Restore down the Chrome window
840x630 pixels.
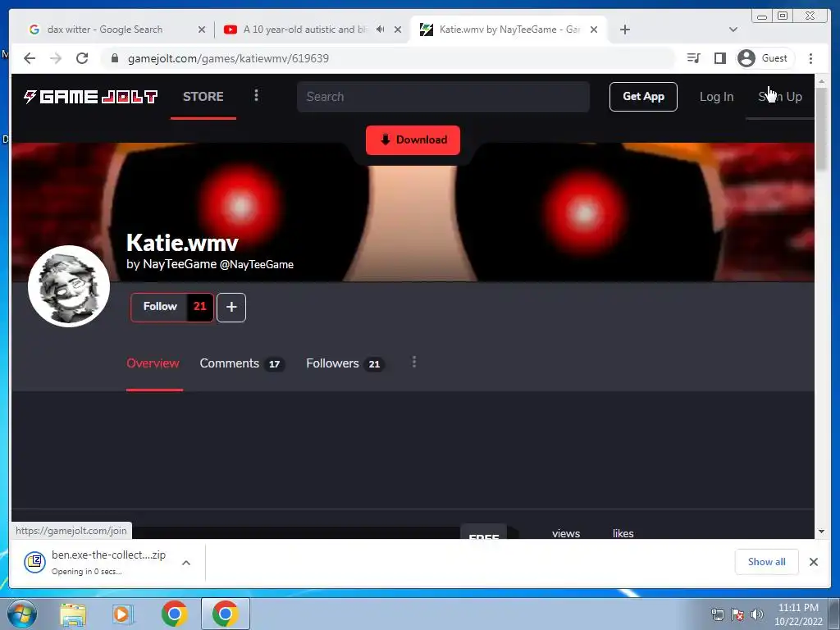click(783, 16)
